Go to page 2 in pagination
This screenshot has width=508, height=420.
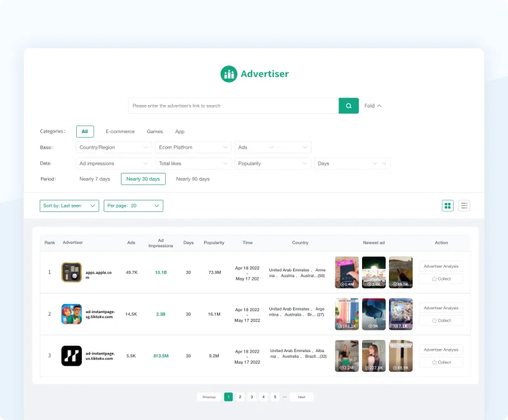pyautogui.click(x=240, y=397)
